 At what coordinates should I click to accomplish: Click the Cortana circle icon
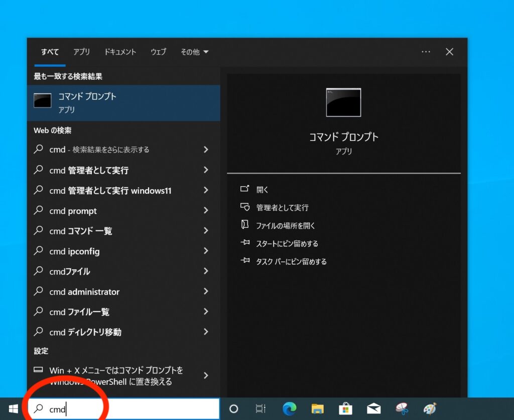pyautogui.click(x=233, y=408)
